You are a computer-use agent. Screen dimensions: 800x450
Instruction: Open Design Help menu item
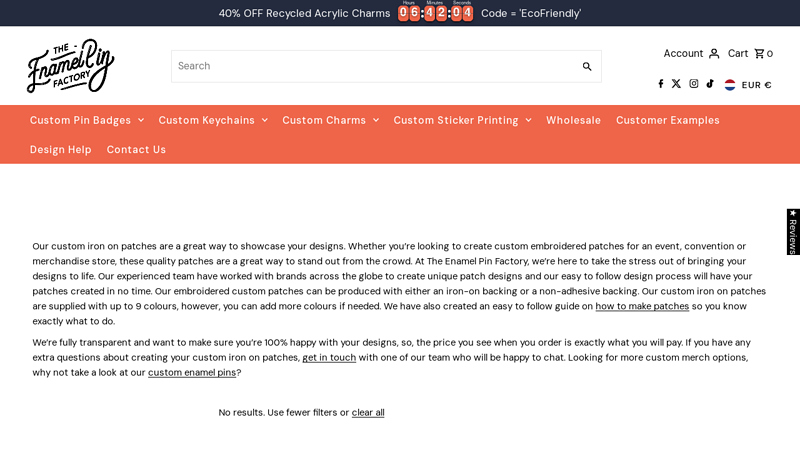pyautogui.click(x=60, y=150)
